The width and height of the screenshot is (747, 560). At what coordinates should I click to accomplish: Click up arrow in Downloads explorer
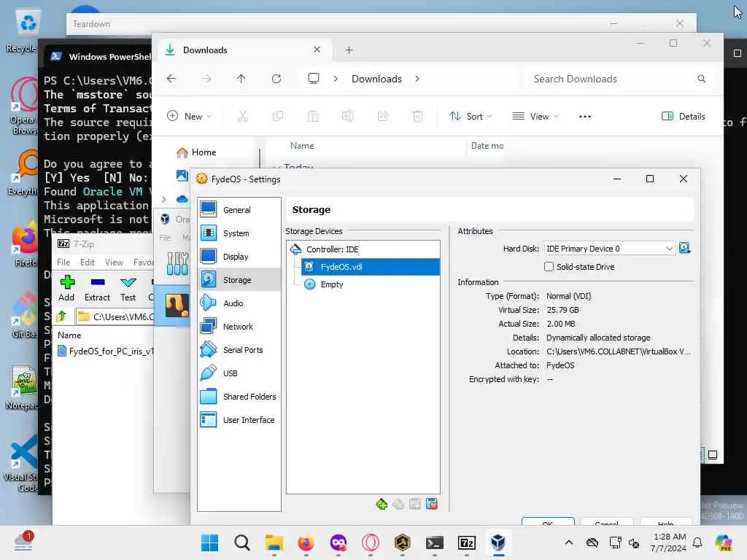[x=241, y=79]
